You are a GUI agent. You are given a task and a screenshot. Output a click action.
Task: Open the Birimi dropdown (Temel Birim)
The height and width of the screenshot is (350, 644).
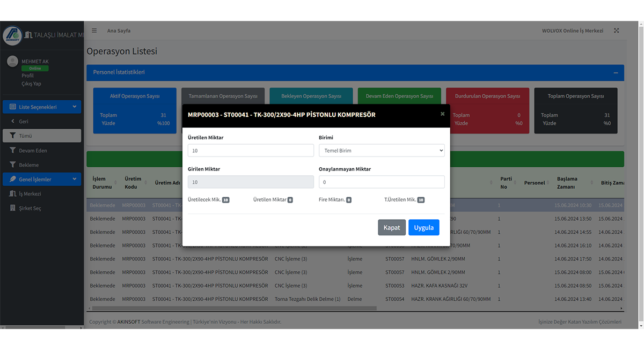point(382,151)
